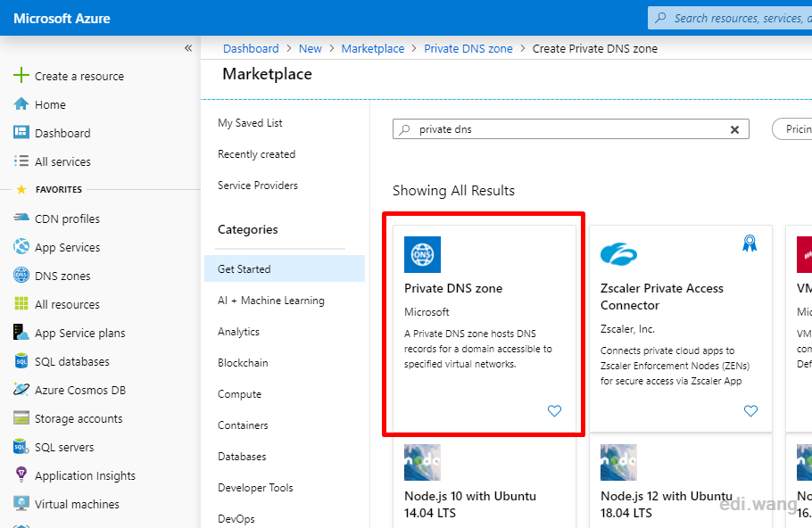The height and width of the screenshot is (528, 812).
Task: Go to Private DNS zone breadcrumb link
Action: 468,49
